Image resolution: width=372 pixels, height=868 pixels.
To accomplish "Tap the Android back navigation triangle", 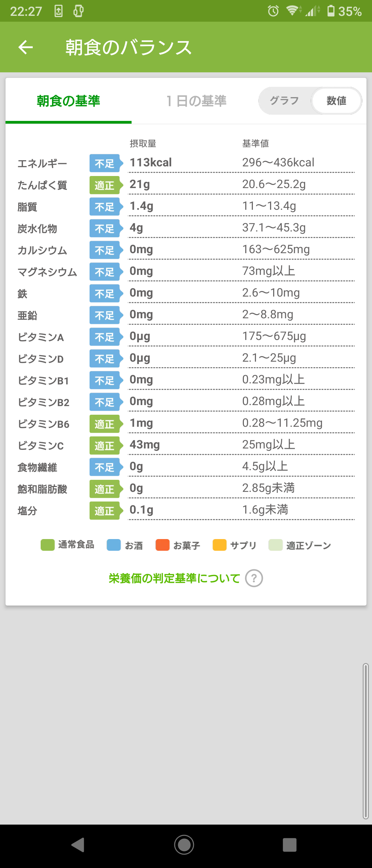I will tap(78, 845).
